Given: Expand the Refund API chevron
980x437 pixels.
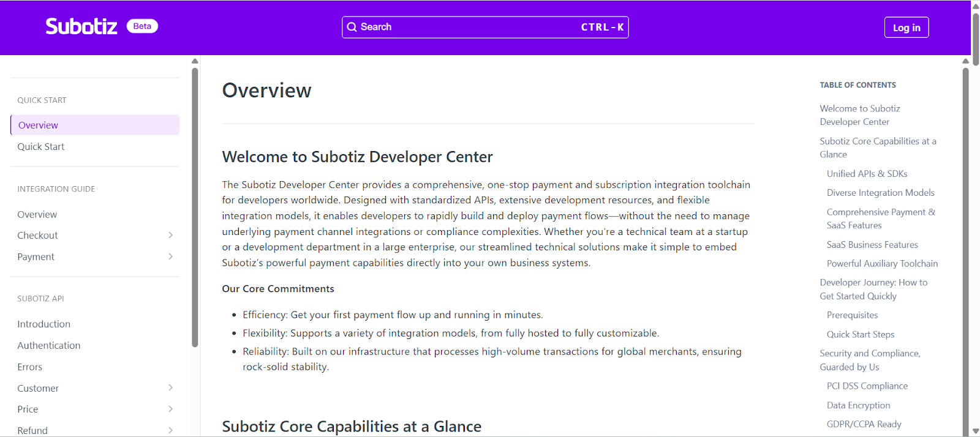Looking at the screenshot, I should tap(170, 430).
